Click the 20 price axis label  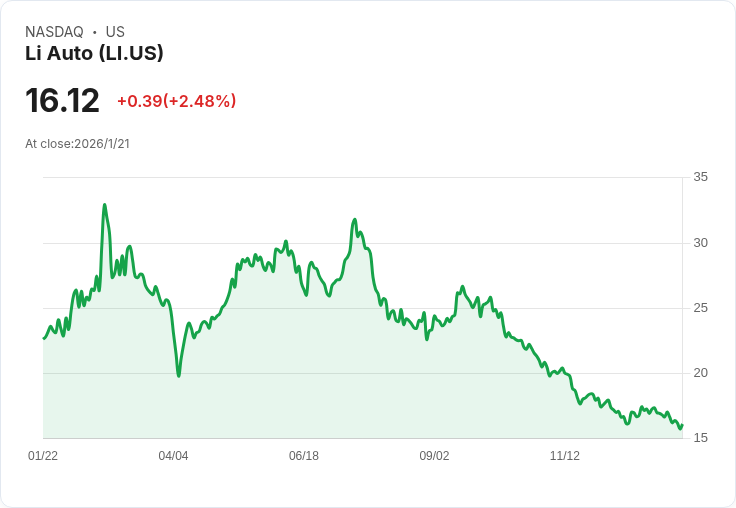pos(700,373)
